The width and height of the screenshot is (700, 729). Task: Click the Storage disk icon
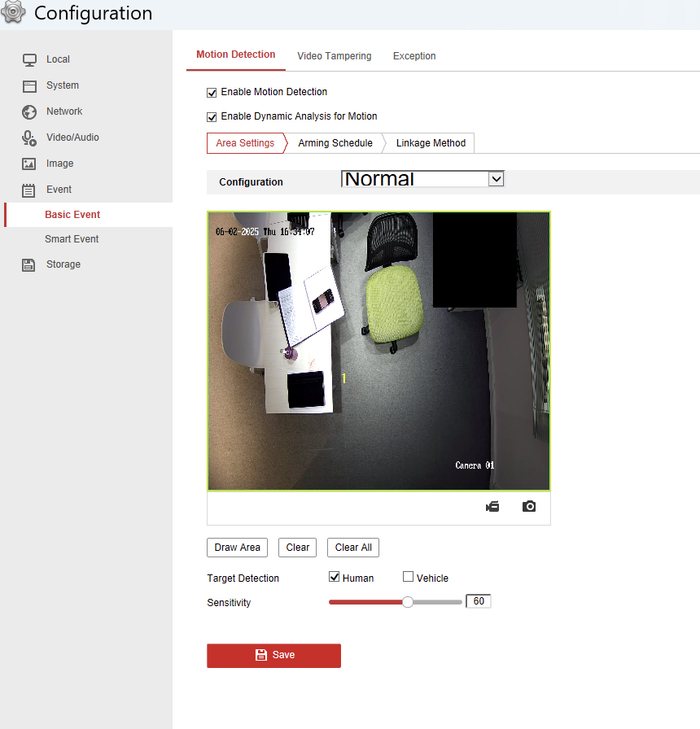29,264
